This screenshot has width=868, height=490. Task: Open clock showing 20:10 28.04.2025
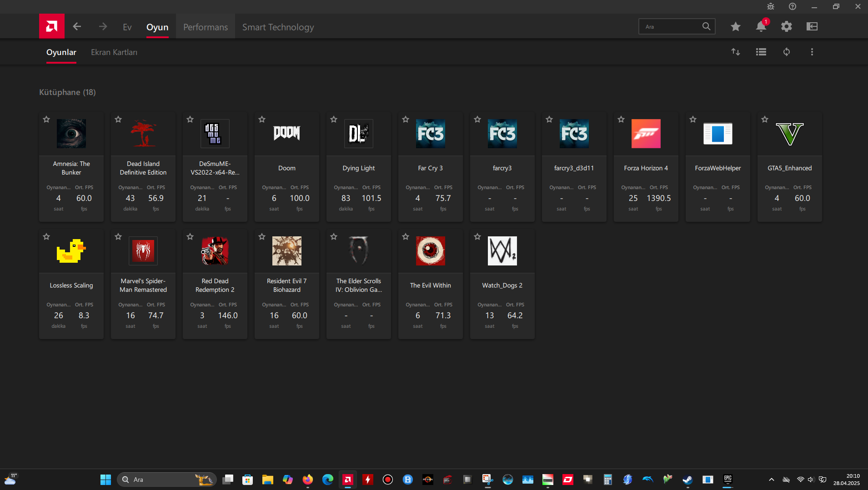(x=847, y=480)
